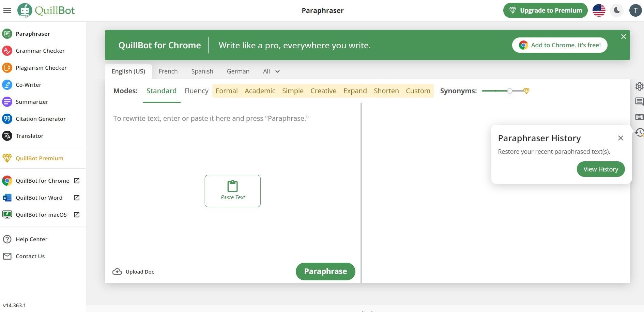Screen dimensions: 644x312
Task: Click the QuillBot Premium label in sidebar
Action: 40,158
